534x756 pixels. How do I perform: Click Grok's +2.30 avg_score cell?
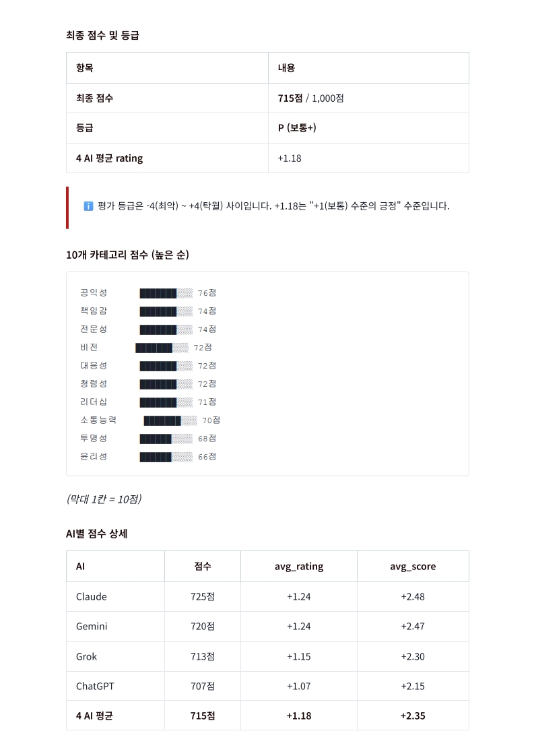pos(413,656)
